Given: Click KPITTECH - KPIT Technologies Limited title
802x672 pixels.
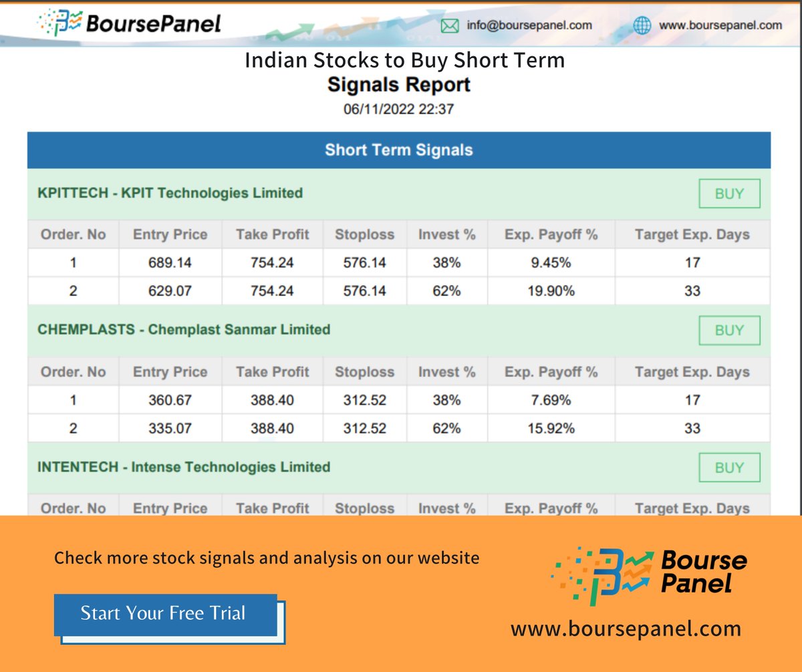Looking at the screenshot, I should 170,193.
